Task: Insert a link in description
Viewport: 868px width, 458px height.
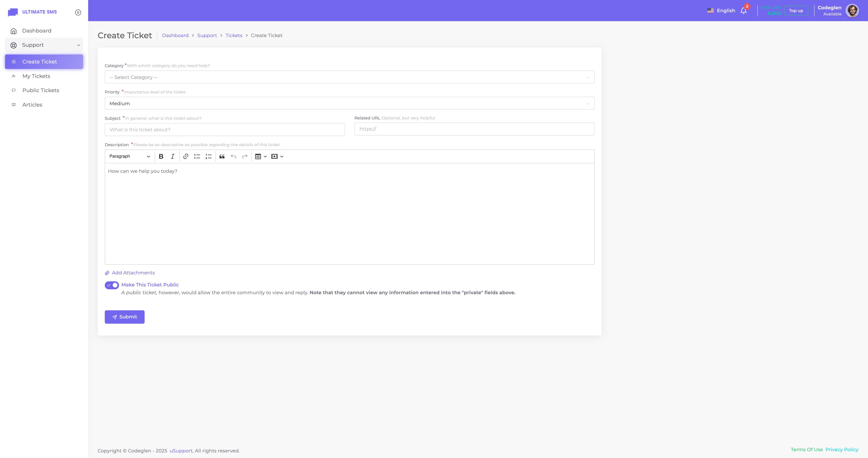Action: click(186, 156)
